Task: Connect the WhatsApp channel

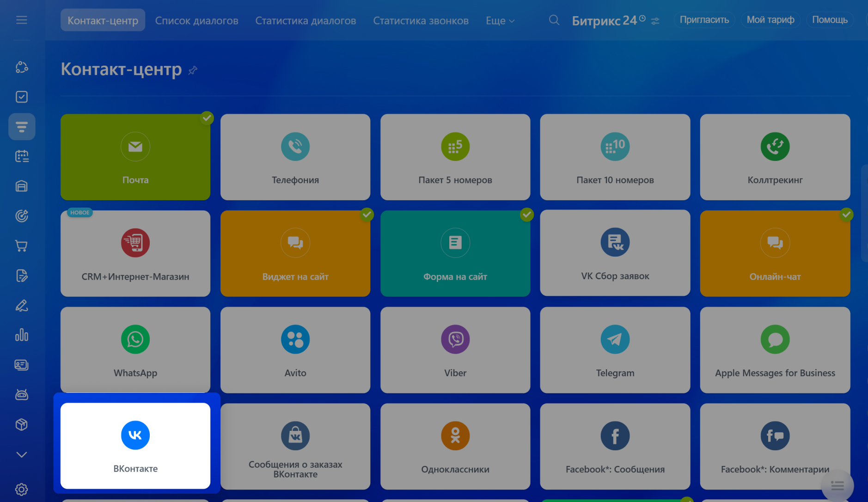Action: [135, 350]
